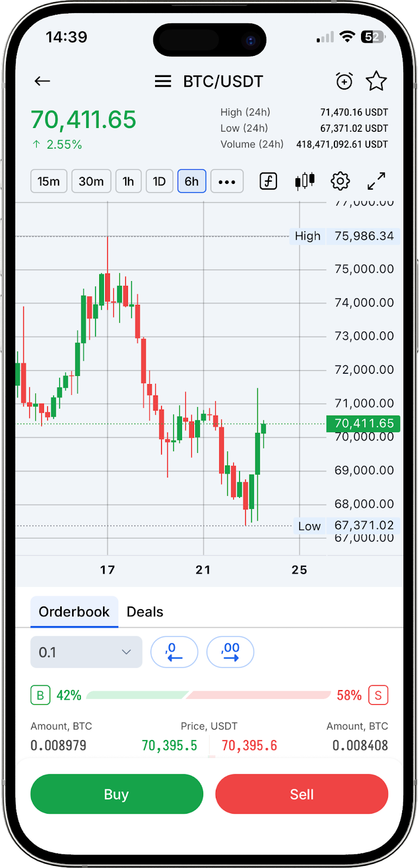Open BTC/USDT pair selector

pos(223,81)
